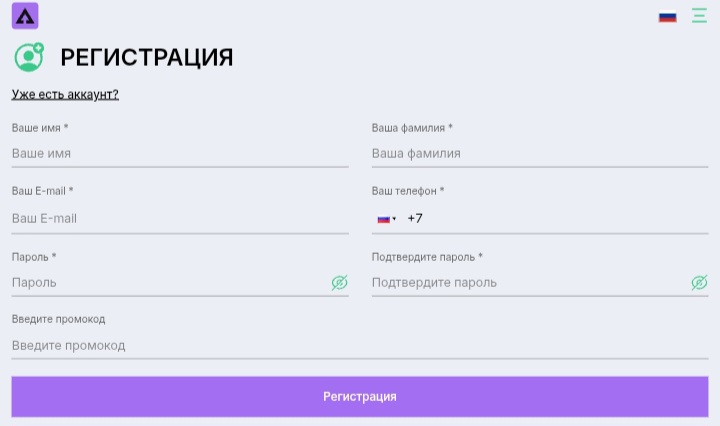Focus the 'Пароль' text field
Viewport: 720px width, 426px height.
[x=168, y=283]
